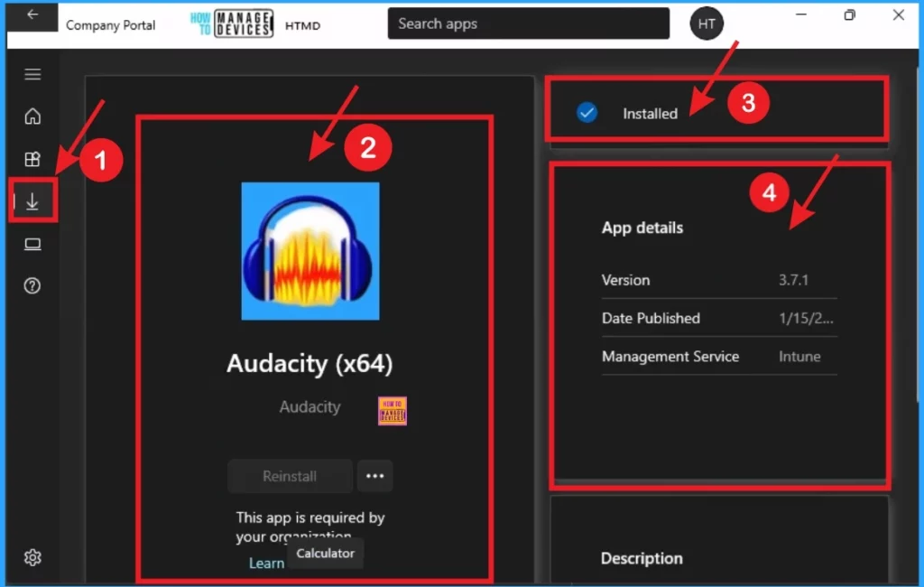Click into the Search apps field
Image resolution: width=924 pixels, height=587 pixels.
pos(529,23)
